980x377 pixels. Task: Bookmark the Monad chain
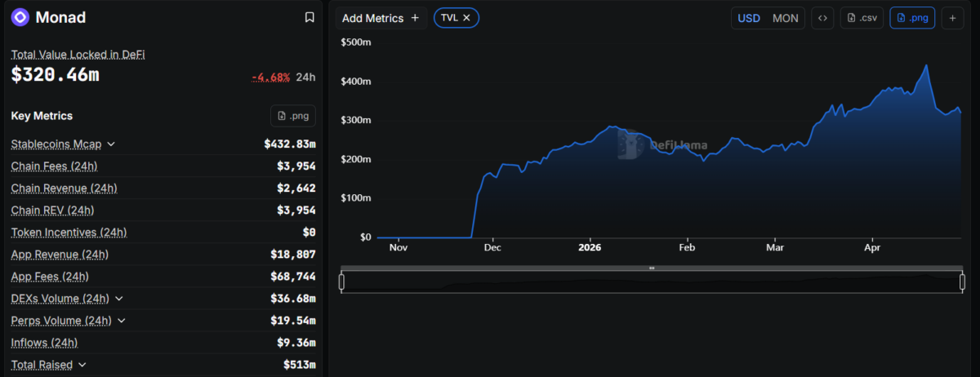[310, 17]
